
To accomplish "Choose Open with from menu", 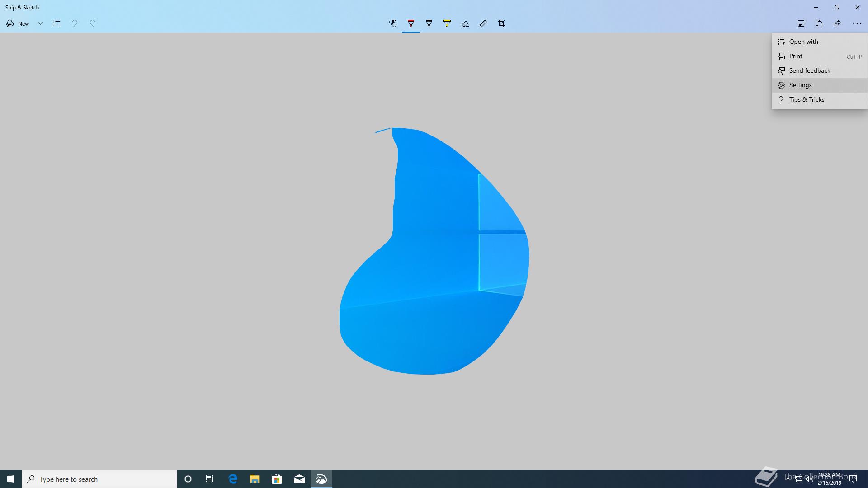I will [x=820, y=42].
